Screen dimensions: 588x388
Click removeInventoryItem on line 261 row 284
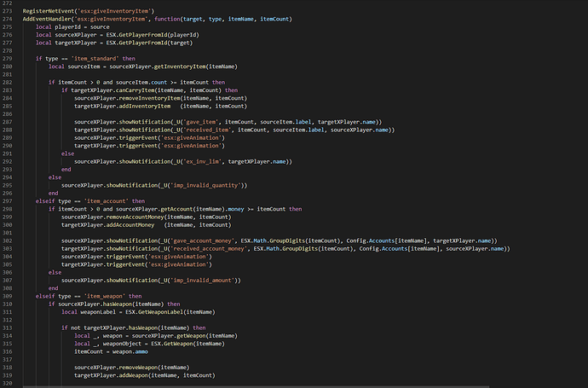point(149,98)
